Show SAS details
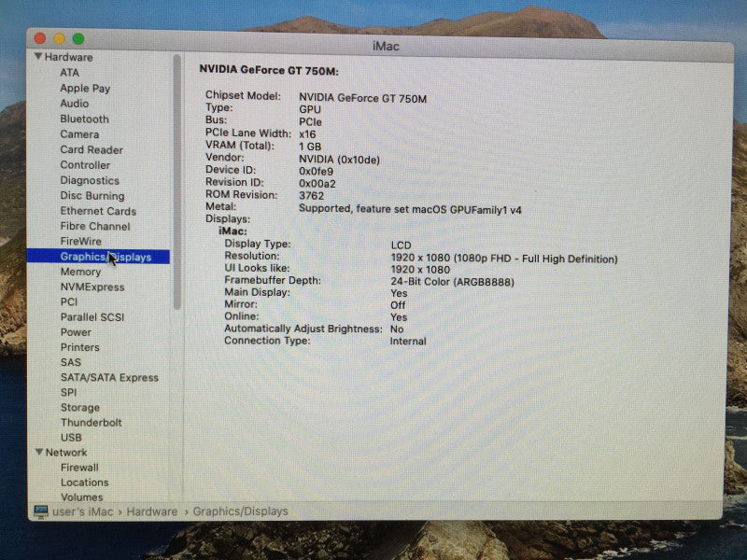Viewport: 747px width, 560px height. 71,362
